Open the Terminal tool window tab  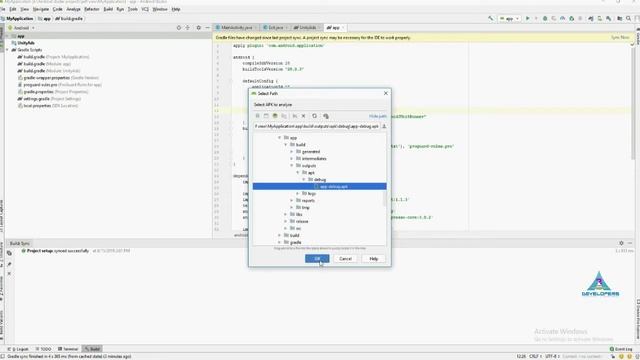[68, 349]
